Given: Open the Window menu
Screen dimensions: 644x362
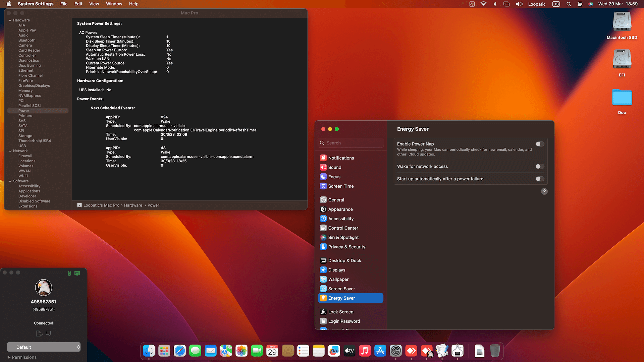Looking at the screenshot, I should click(114, 4).
